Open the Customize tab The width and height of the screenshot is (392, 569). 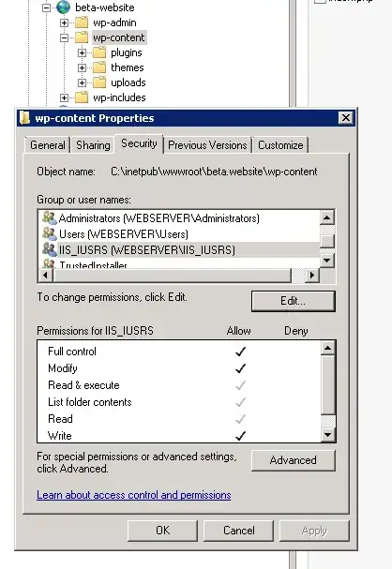point(280,145)
